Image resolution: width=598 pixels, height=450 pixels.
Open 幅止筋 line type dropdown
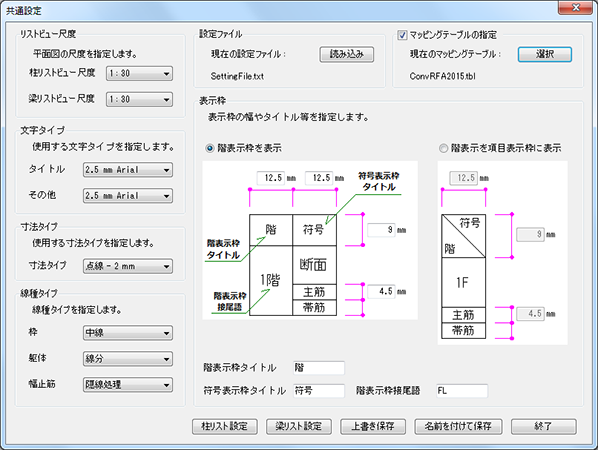128,385
